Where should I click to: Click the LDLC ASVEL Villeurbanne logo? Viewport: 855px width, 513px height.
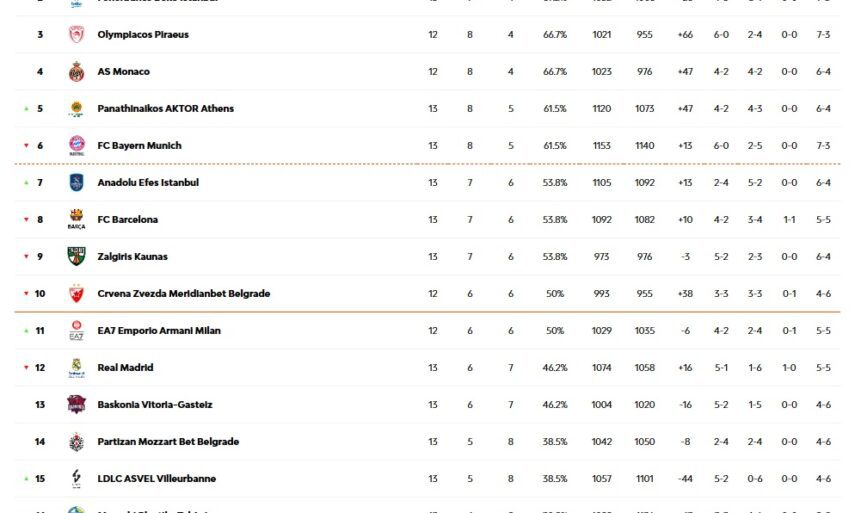(76, 479)
